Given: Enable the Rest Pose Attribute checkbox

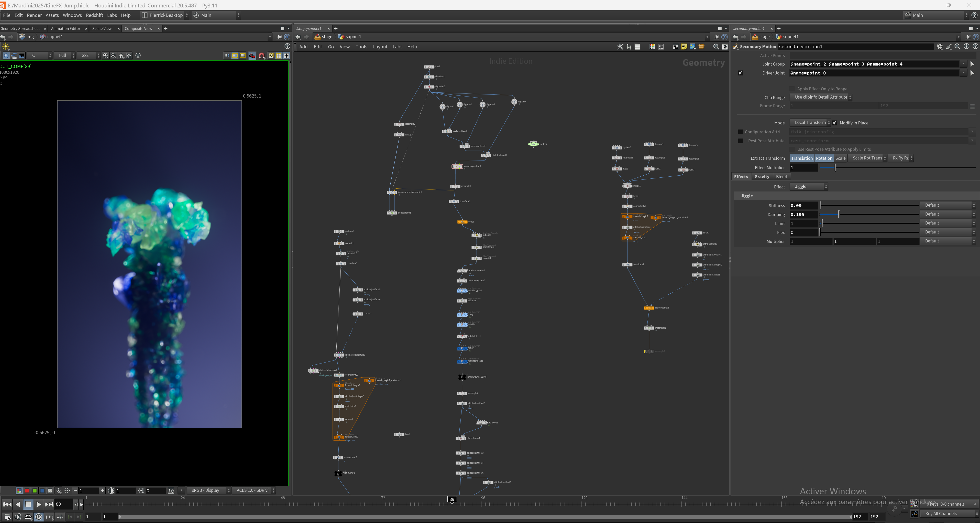Looking at the screenshot, I should pos(740,141).
